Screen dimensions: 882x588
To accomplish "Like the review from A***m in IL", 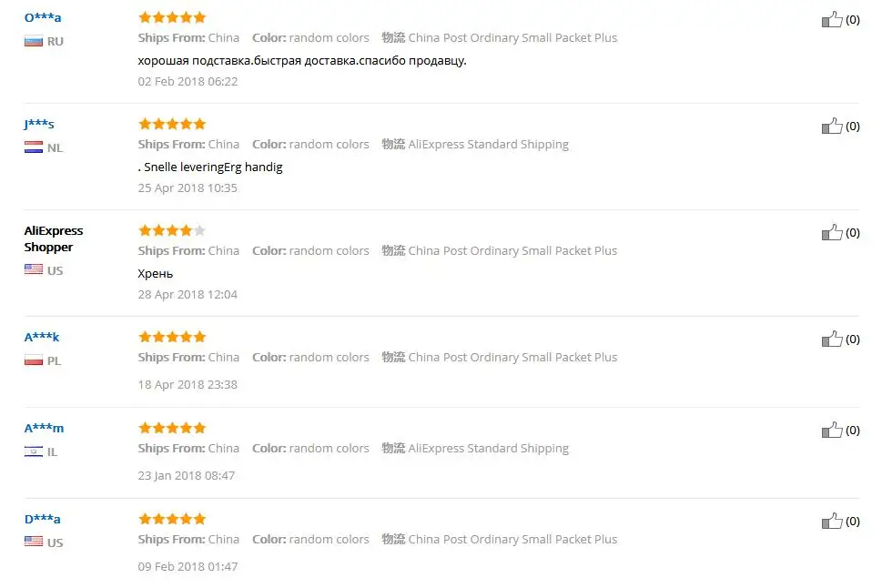I will [x=832, y=430].
